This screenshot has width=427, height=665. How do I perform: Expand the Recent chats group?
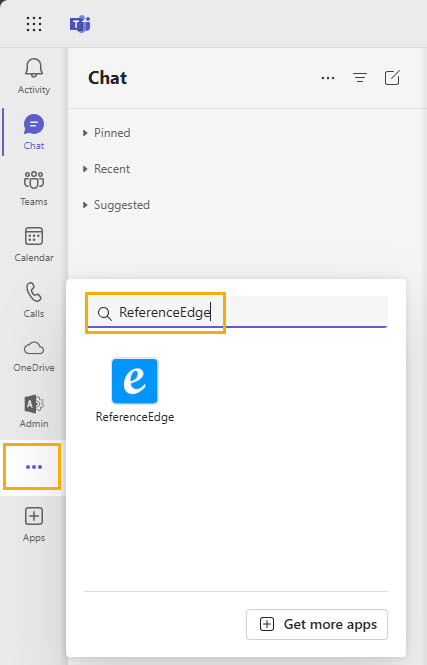click(106, 169)
